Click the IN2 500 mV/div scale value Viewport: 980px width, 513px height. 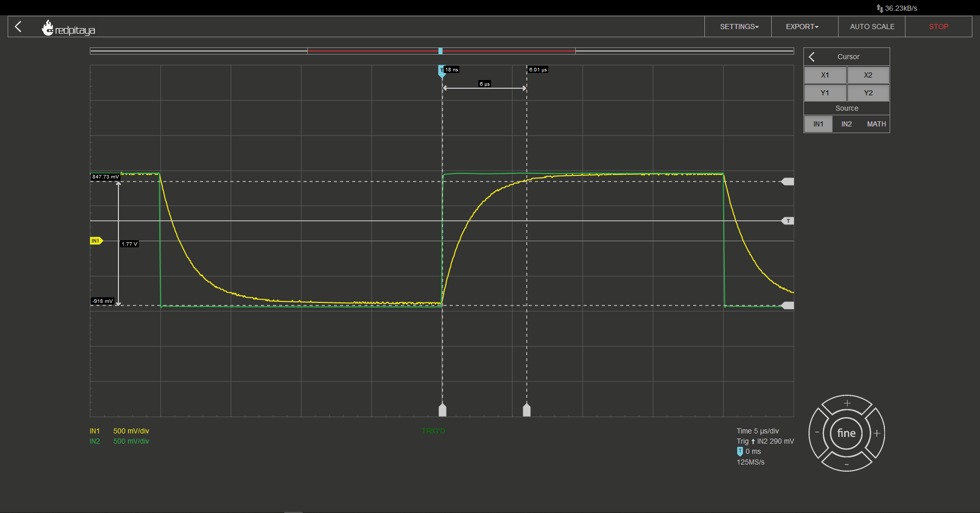131,441
